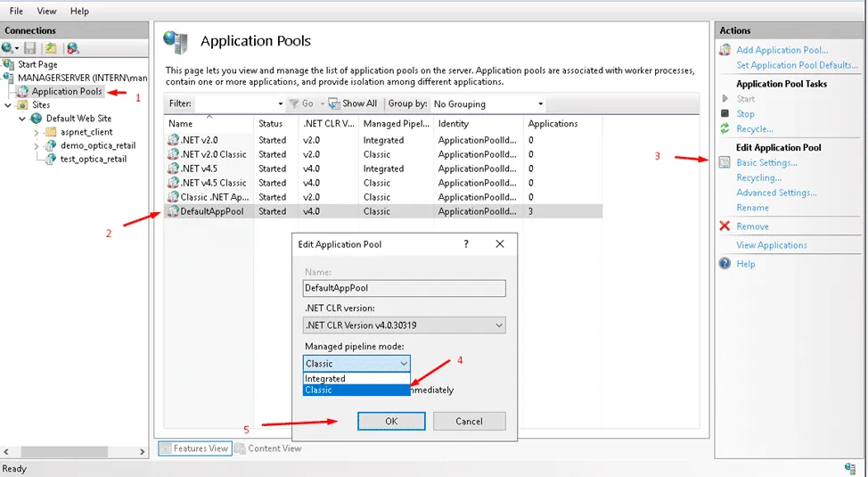Click the delete connection globe icon
This screenshot has width=868, height=477.
[x=73, y=48]
